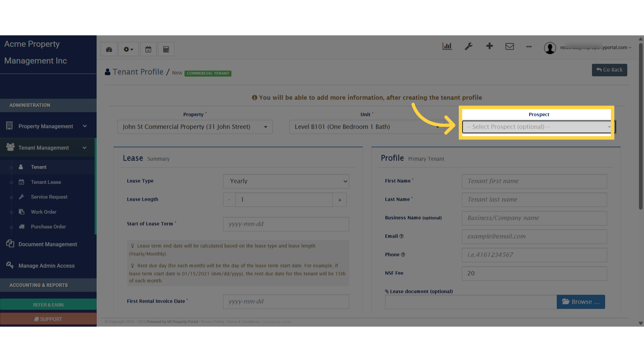Click the Email input field
The width and height of the screenshot is (644, 362).
(534, 237)
